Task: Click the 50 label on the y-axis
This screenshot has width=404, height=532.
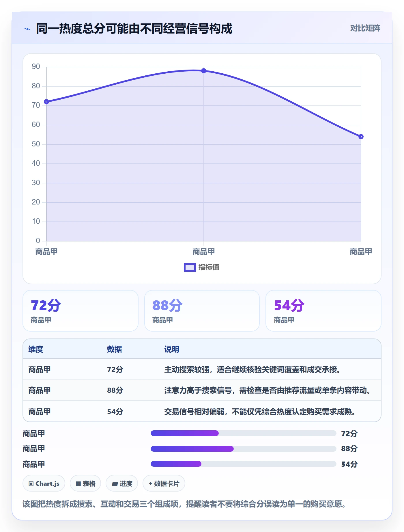Action: [x=36, y=144]
